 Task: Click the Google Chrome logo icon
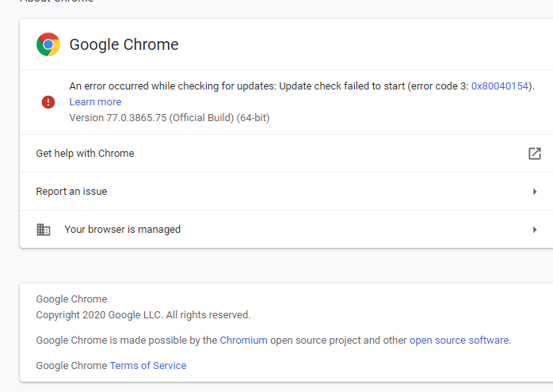click(x=48, y=44)
